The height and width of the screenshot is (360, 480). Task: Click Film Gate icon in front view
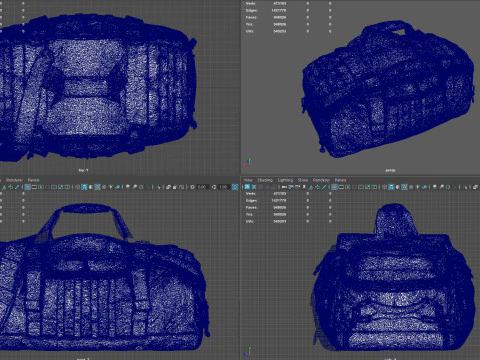click(34, 187)
